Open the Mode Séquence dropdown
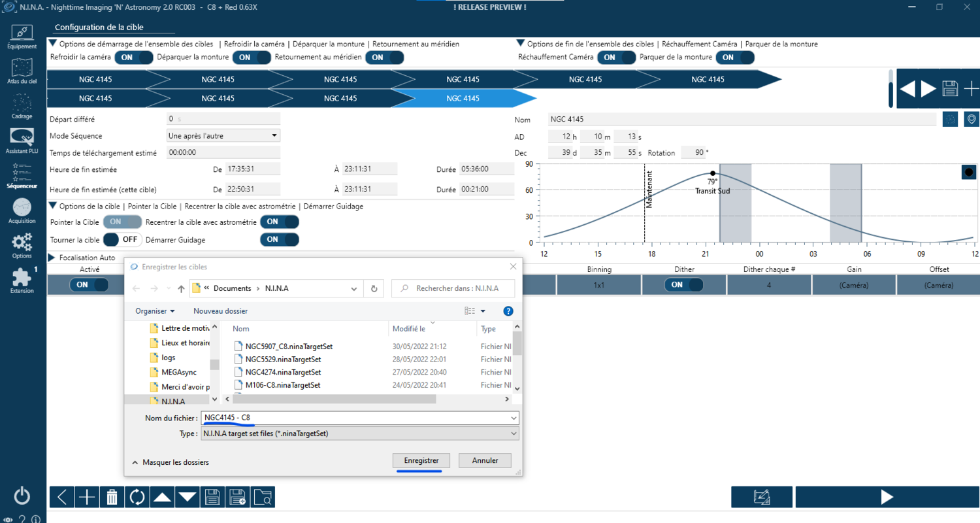980x523 pixels. 223,136
